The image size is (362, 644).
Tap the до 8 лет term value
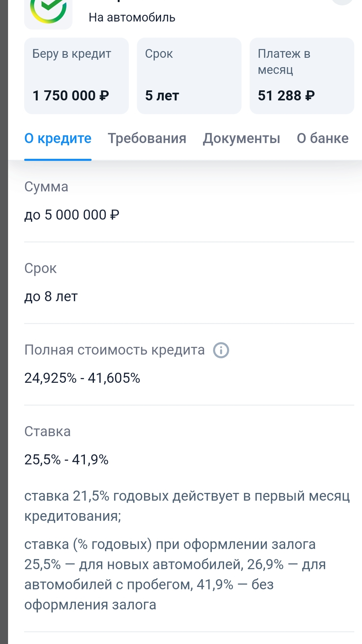tap(51, 296)
